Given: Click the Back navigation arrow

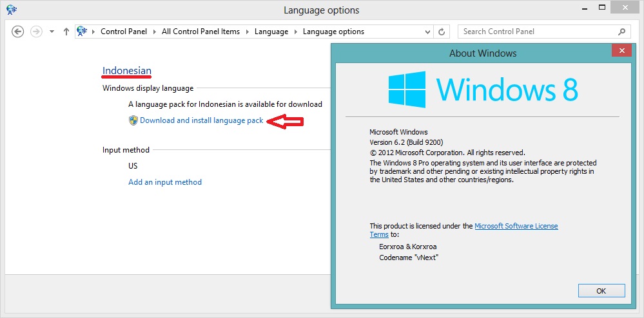Looking at the screenshot, I should click(17, 31).
